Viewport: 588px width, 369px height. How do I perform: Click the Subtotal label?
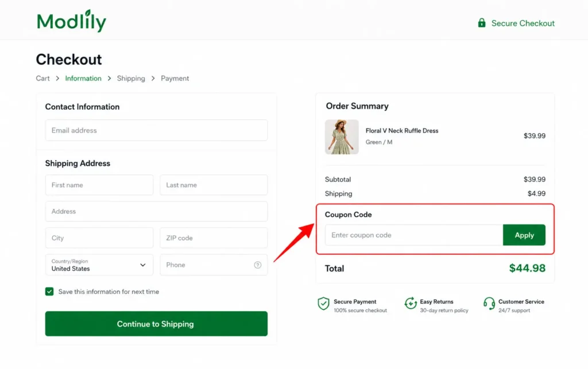tap(338, 180)
